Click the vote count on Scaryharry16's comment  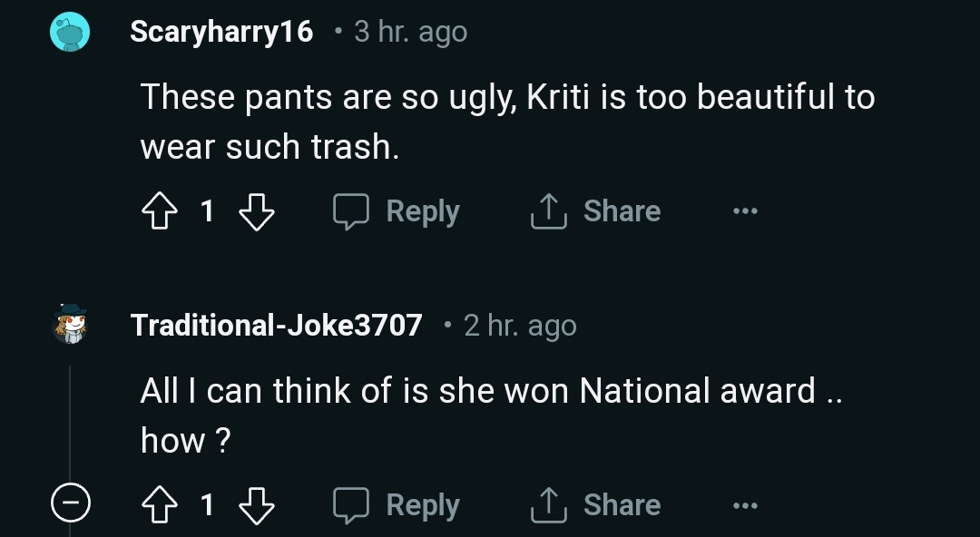[208, 211]
